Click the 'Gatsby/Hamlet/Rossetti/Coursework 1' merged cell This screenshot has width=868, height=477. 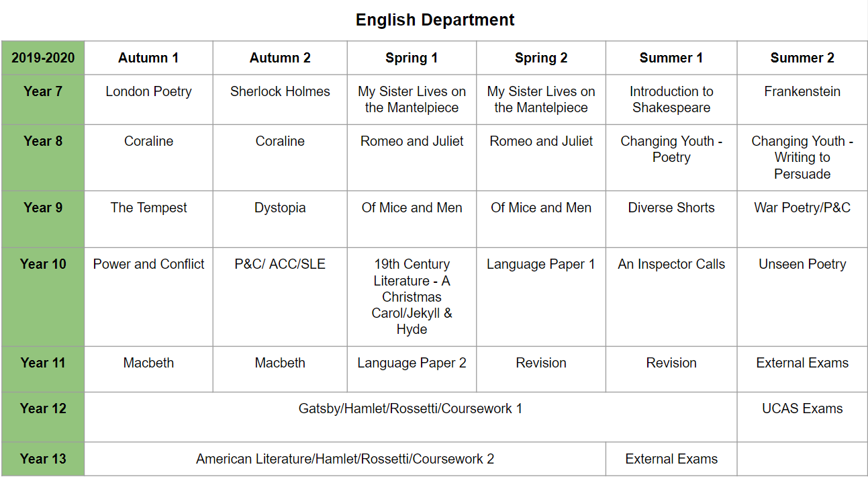click(x=411, y=417)
